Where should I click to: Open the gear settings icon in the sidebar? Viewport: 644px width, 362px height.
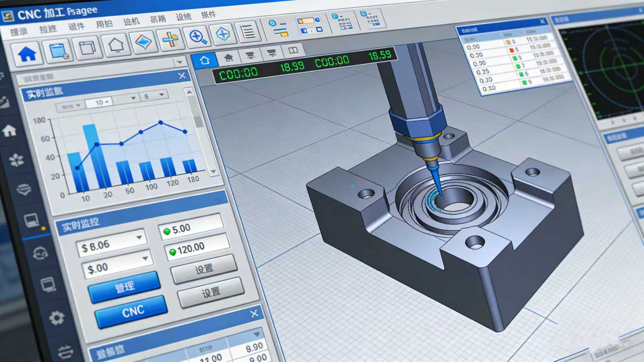[x=57, y=318]
